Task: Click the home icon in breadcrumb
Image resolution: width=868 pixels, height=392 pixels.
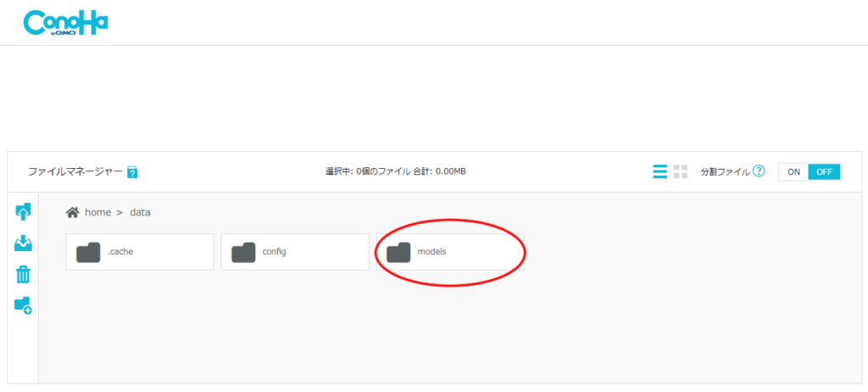Action: [x=73, y=212]
